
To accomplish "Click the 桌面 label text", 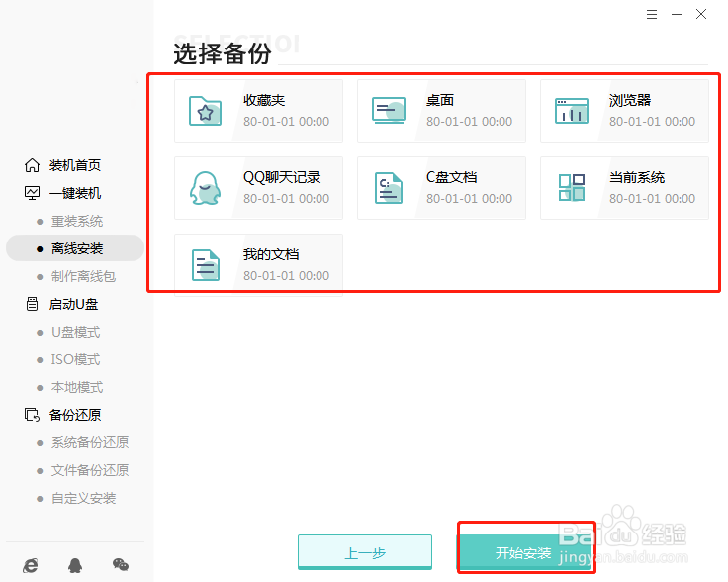I will (440, 100).
